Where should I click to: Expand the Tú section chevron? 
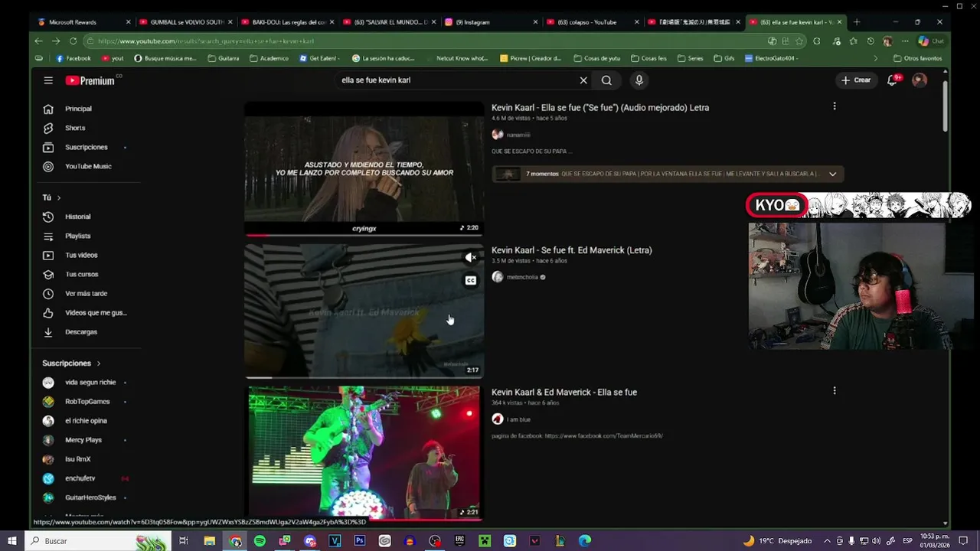pos(59,198)
